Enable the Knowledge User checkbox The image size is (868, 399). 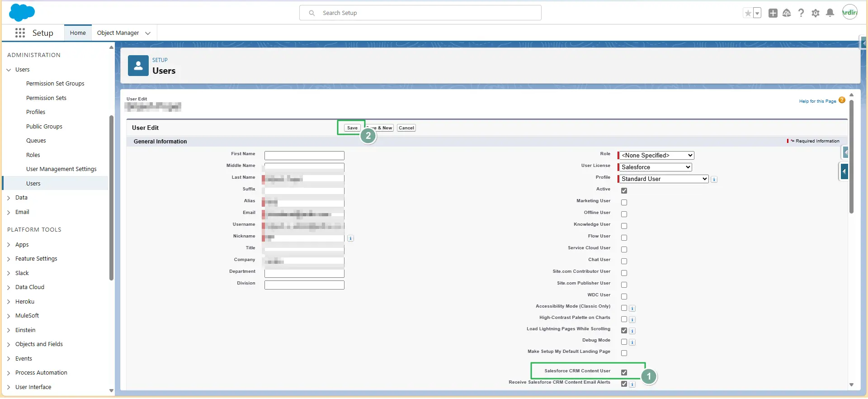pos(624,226)
